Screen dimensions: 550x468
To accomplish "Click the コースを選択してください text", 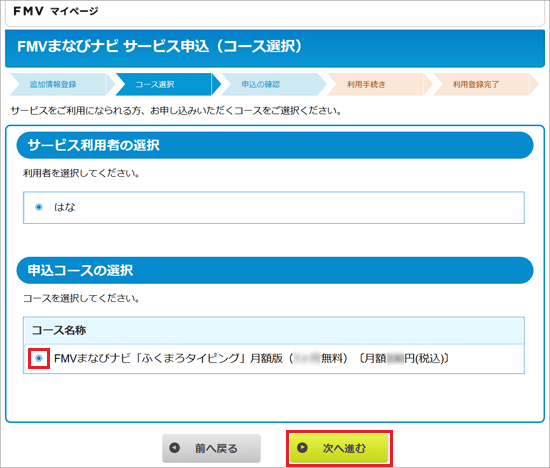I will coord(81,299).
